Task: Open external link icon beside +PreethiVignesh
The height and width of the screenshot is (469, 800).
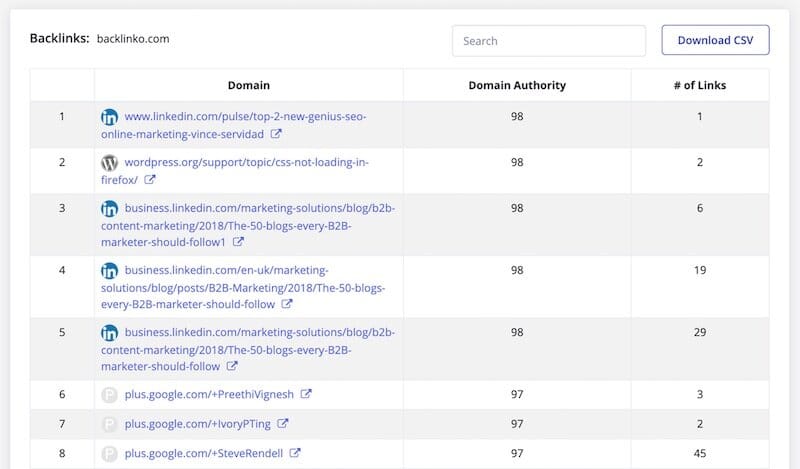Action: click(x=306, y=394)
